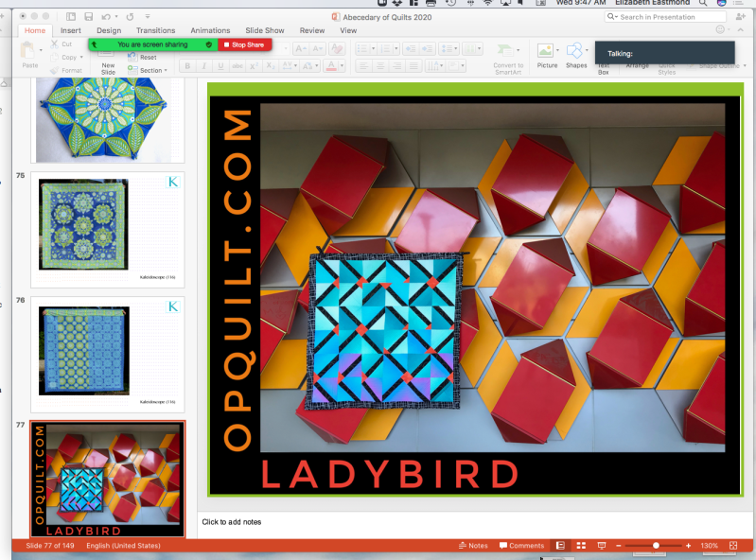Screen dimensions: 756x560
Task: Click the zoom out minus icon
Action: click(x=619, y=546)
